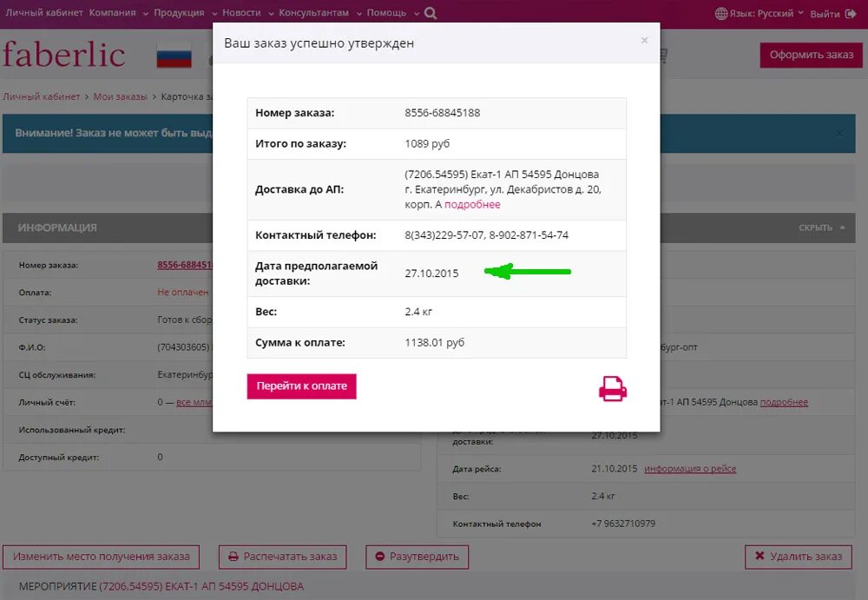
Task: Click the Перейти к оплате button
Action: (301, 386)
